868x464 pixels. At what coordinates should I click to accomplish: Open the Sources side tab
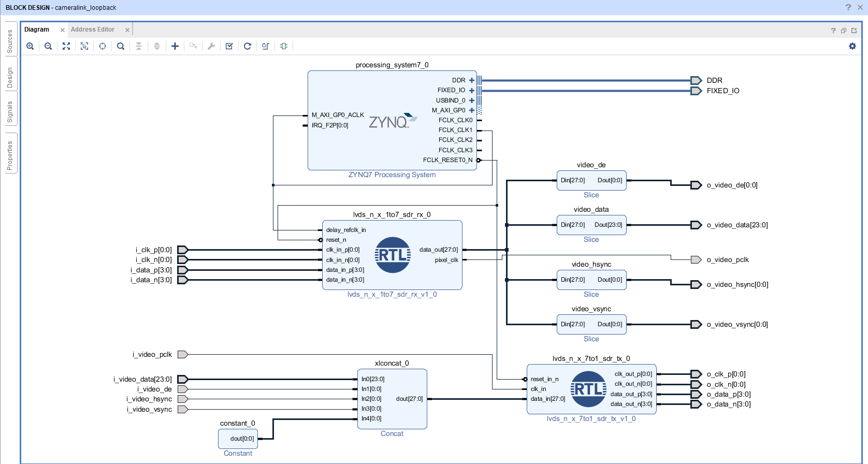pyautogui.click(x=10, y=41)
